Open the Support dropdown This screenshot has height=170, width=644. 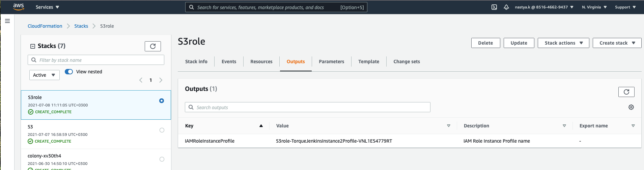[x=625, y=7]
